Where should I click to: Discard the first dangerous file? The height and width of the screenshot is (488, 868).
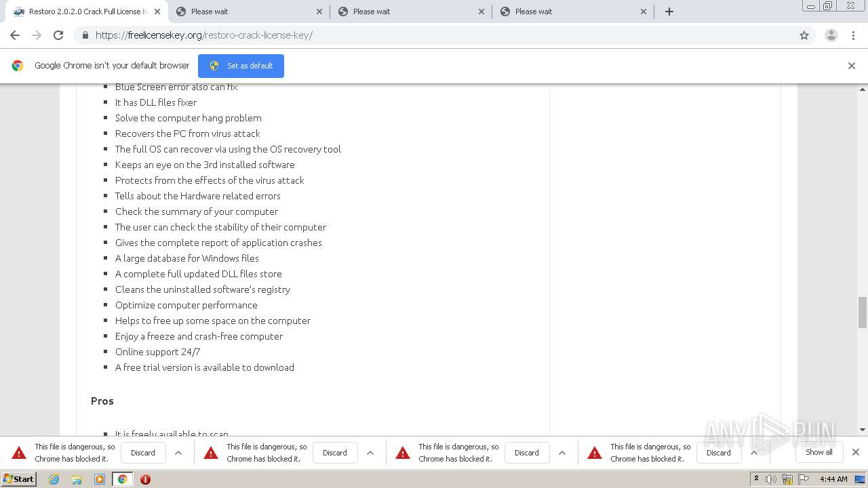(x=143, y=453)
